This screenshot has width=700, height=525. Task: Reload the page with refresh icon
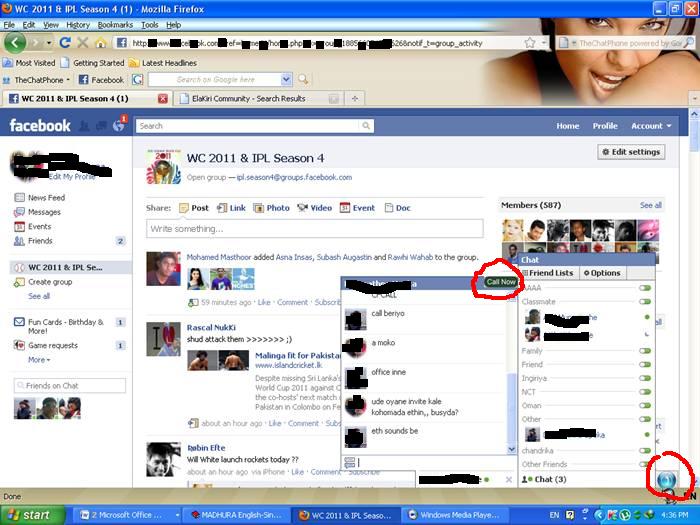click(x=65, y=43)
